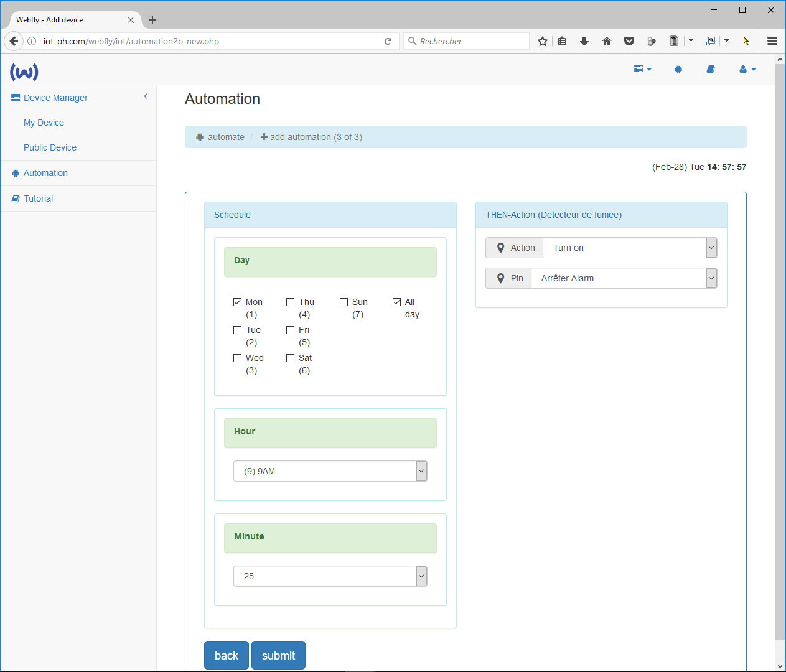The width and height of the screenshot is (786, 672).
Task: Check the Sat (6) checkbox
Action: click(290, 358)
